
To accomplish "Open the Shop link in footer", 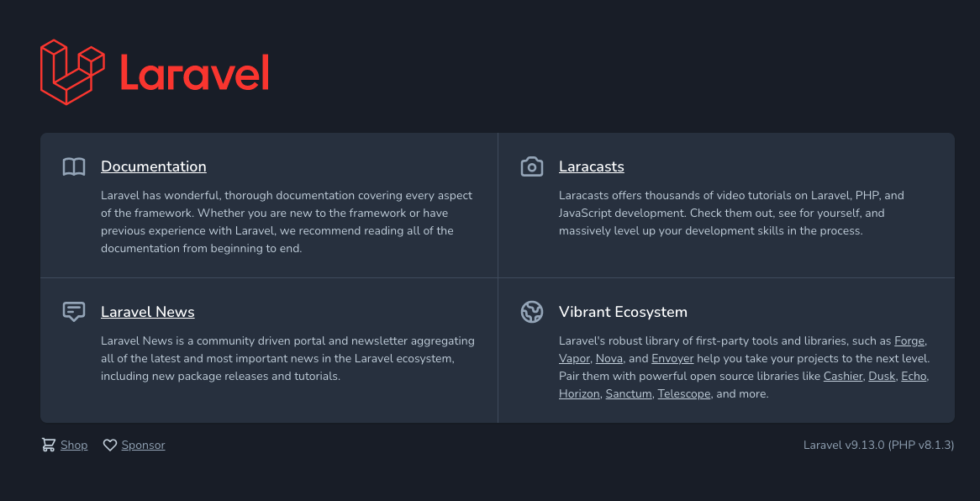I will 74,445.
